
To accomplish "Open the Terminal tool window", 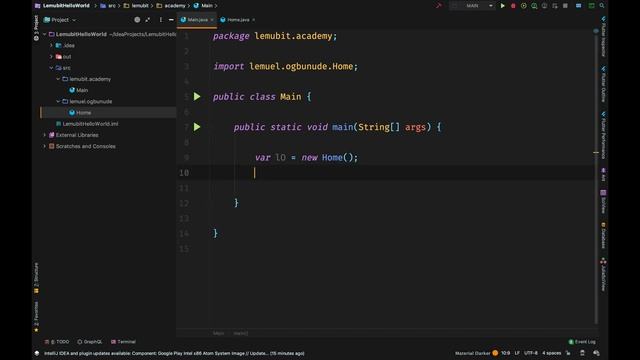I will 123,342.
